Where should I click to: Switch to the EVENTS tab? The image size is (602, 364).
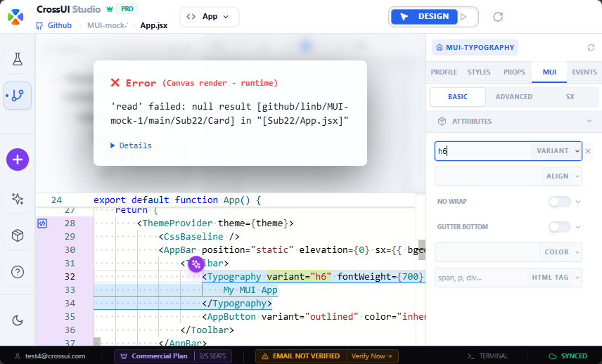click(584, 72)
